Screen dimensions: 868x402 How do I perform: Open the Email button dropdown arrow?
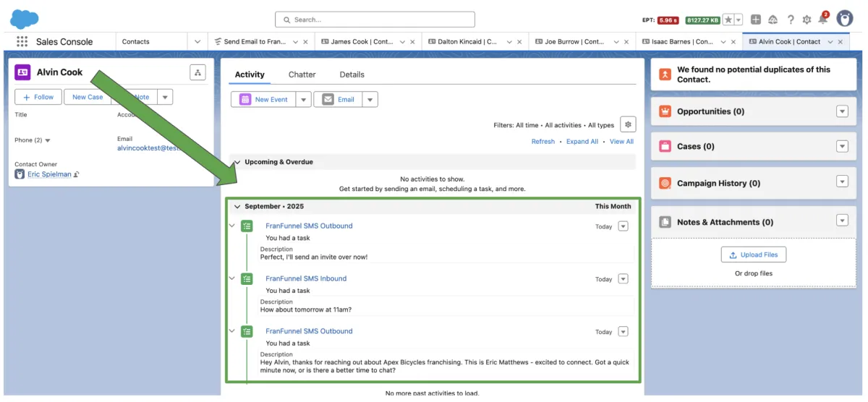tap(370, 99)
